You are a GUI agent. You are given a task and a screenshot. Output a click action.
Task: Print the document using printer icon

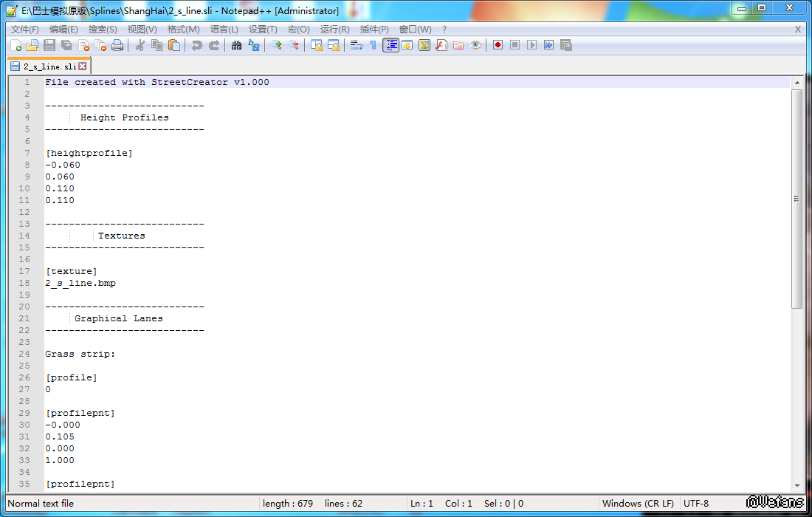pyautogui.click(x=118, y=46)
